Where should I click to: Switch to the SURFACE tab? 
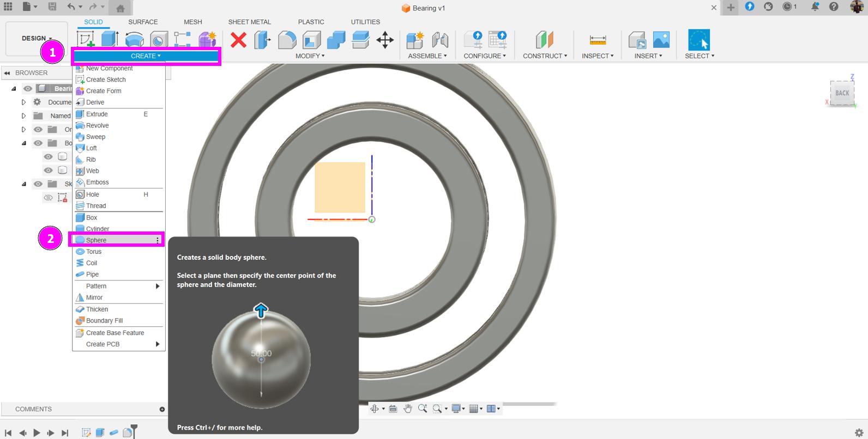tap(143, 22)
